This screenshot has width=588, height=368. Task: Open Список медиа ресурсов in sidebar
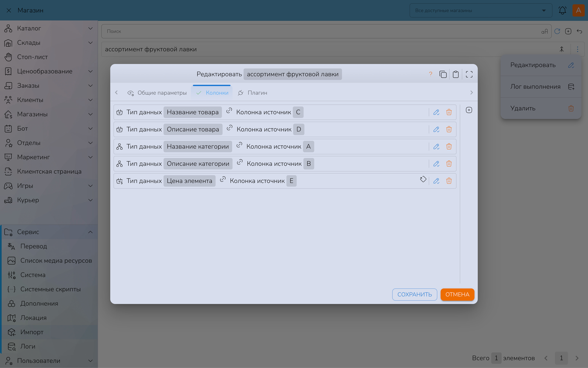tap(50, 261)
